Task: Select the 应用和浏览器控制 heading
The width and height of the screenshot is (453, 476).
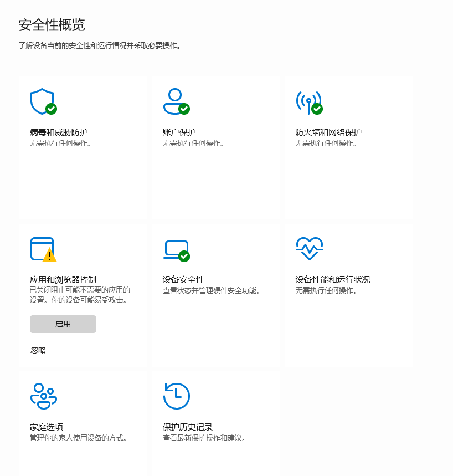Action: 63,280
